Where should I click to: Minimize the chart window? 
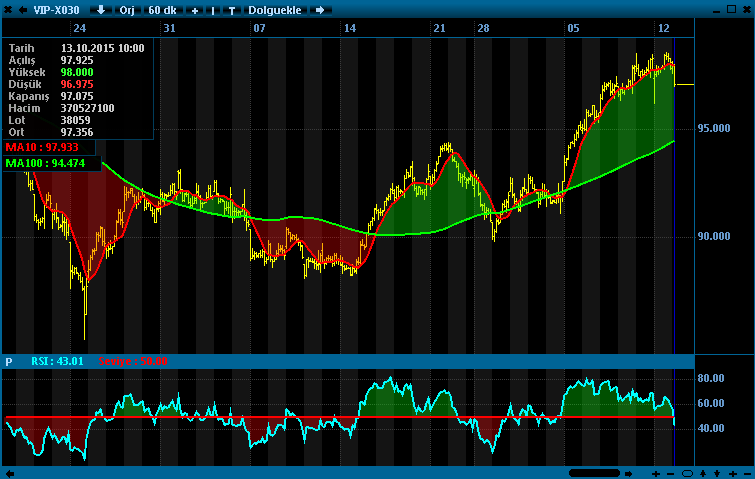point(716,11)
